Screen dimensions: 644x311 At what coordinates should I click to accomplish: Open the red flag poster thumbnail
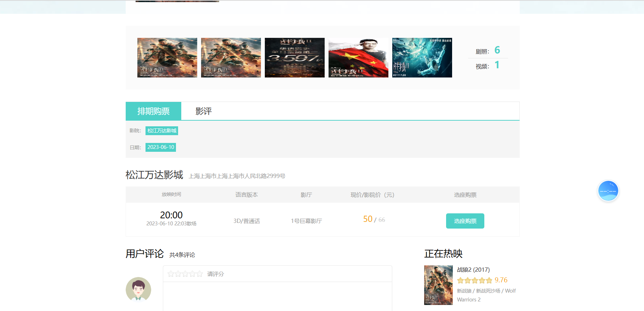358,58
